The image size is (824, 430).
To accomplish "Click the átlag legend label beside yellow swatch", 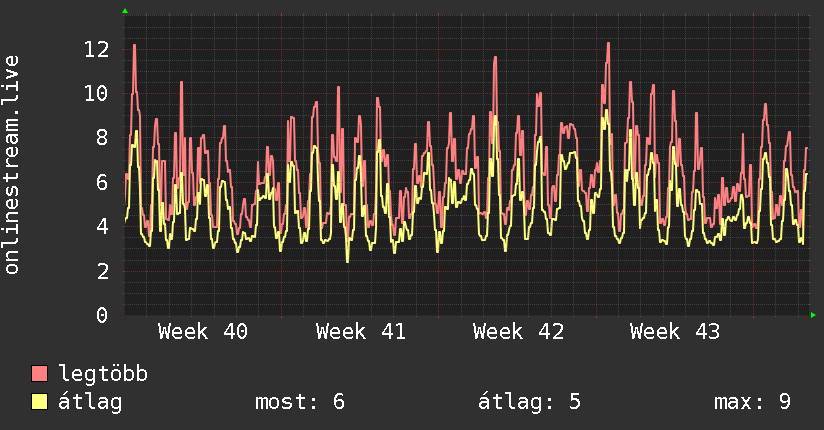I will tap(90, 402).
